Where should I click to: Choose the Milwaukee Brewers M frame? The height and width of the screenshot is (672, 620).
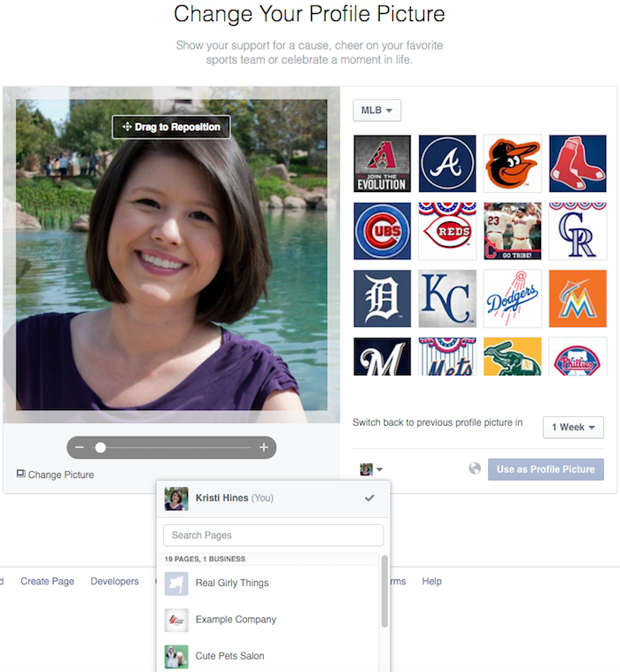(x=382, y=357)
